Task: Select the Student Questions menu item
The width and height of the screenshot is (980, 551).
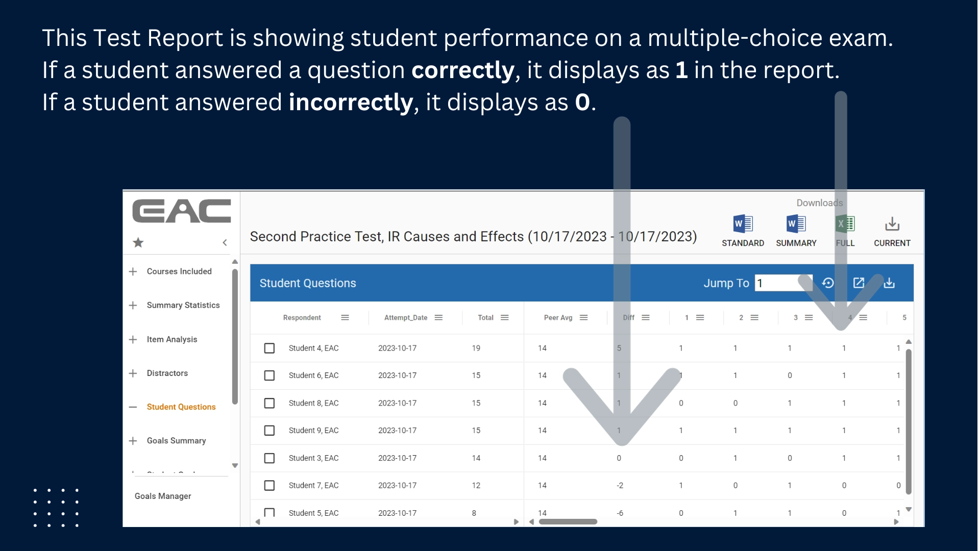Action: 181,406
